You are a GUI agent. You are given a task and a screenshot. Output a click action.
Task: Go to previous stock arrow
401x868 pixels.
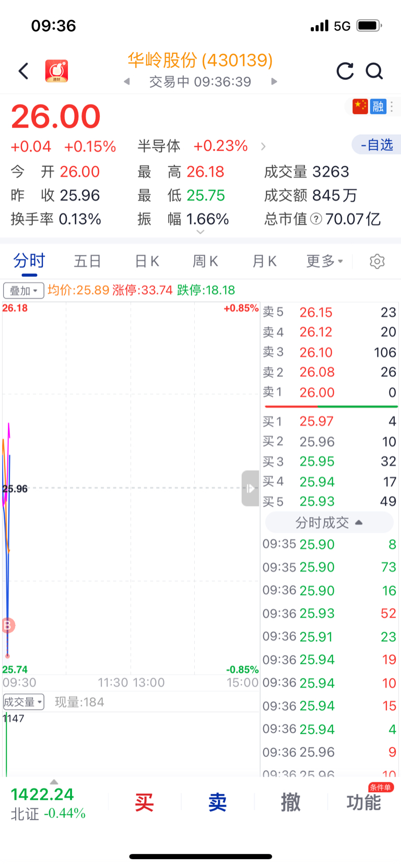tap(127, 82)
